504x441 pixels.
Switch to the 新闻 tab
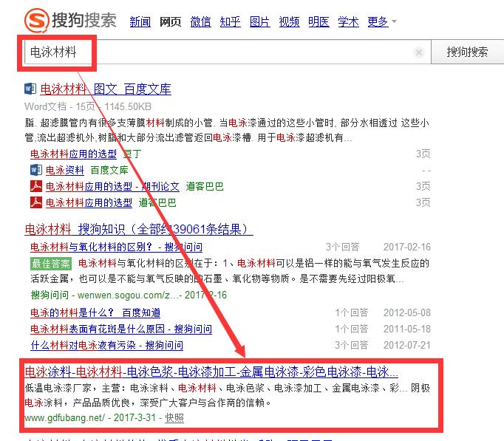pos(140,22)
